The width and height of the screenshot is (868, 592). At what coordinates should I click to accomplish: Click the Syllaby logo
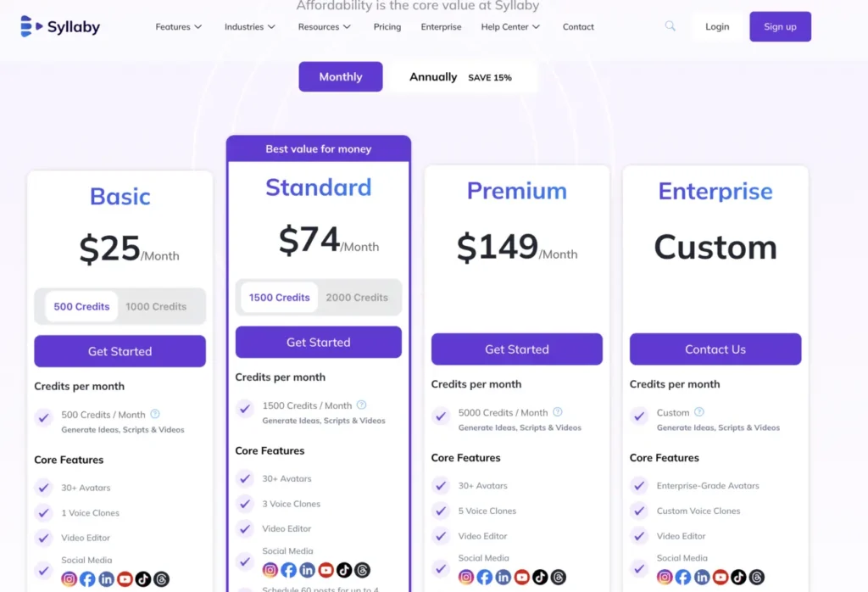(x=59, y=26)
